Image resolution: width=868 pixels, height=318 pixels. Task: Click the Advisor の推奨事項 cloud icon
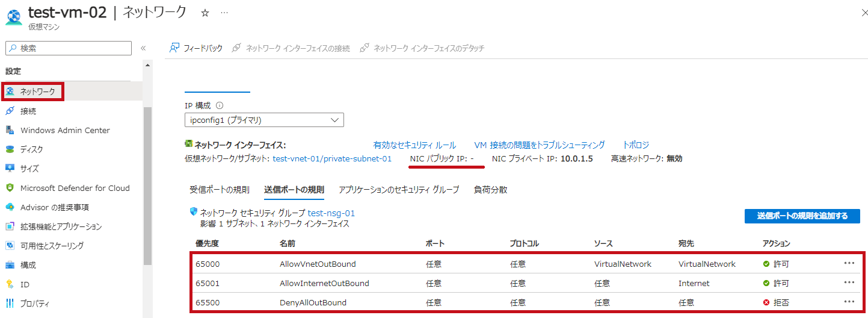click(x=10, y=207)
